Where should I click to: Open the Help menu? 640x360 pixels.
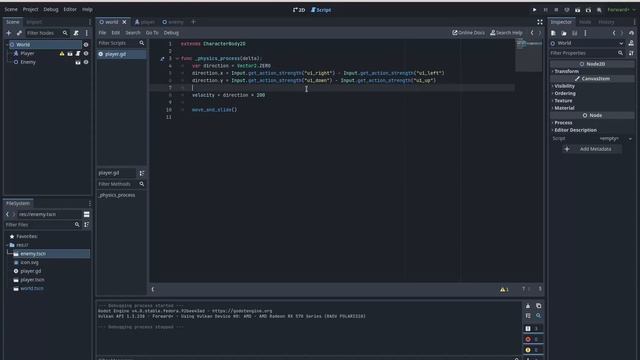[x=87, y=9]
